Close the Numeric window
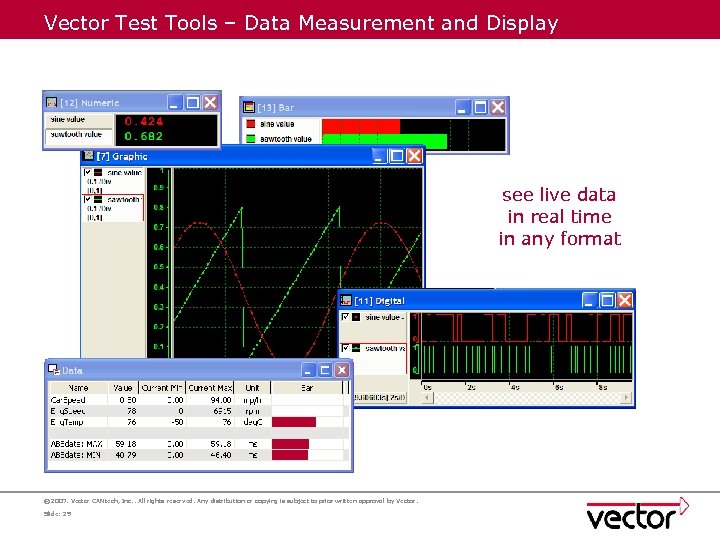The image size is (720, 540). coord(211,102)
